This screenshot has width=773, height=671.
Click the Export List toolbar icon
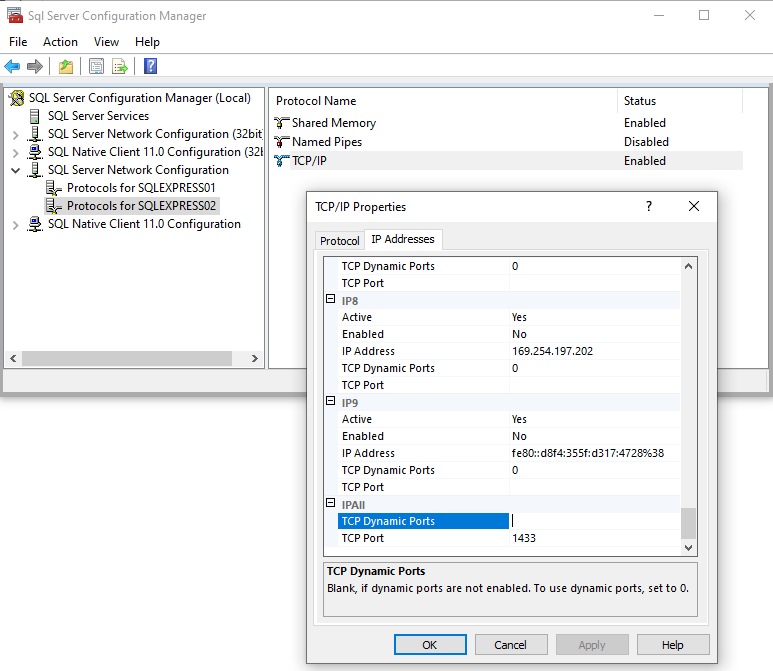pos(120,67)
